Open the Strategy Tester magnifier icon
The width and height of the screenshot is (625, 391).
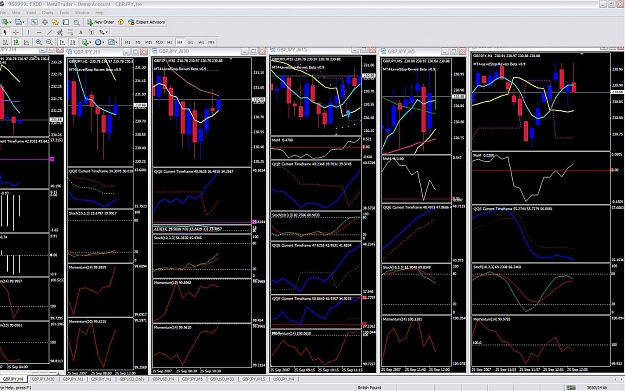pos(77,22)
